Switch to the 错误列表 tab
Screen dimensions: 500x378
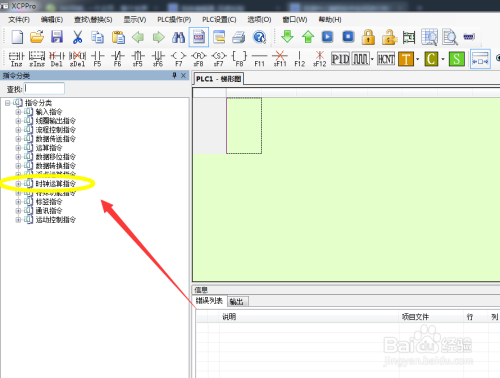pos(209,301)
